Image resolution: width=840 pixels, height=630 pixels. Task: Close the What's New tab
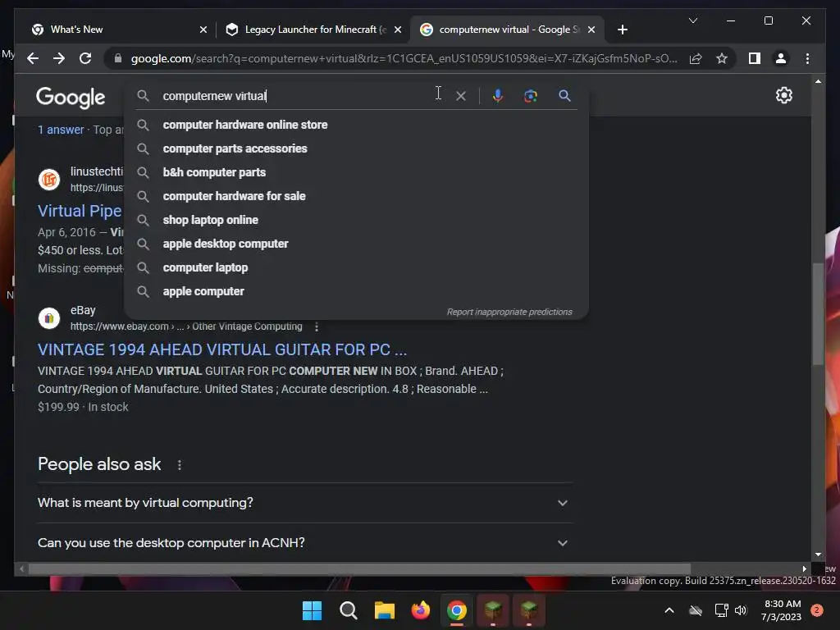click(203, 30)
